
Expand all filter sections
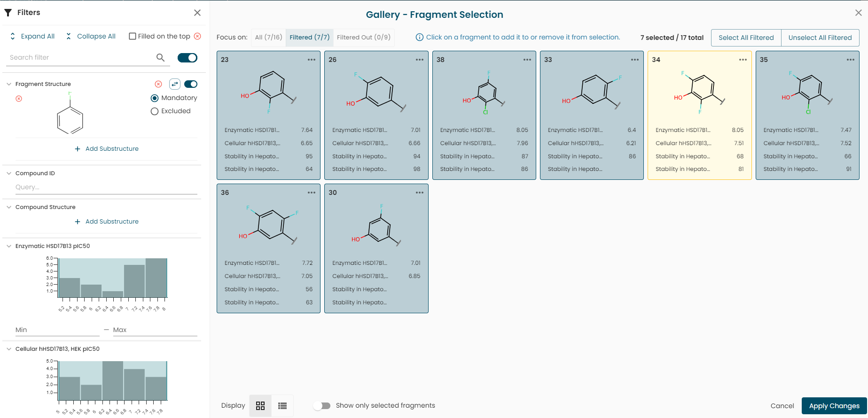[x=32, y=36]
